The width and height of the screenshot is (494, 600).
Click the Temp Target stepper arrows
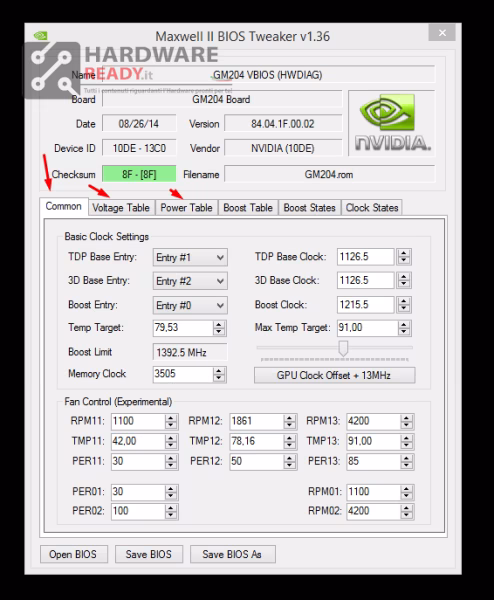219,328
